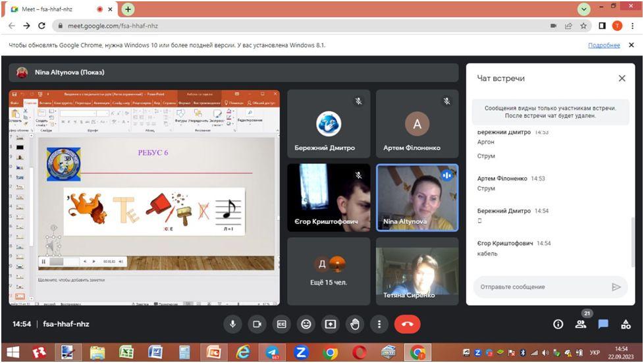Pause button in shared slide audio player

(43, 262)
